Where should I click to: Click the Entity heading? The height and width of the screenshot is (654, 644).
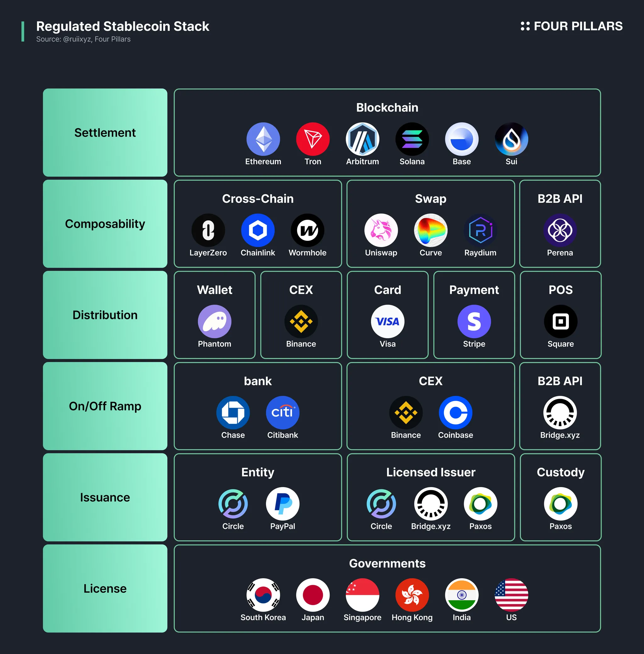[x=258, y=472]
